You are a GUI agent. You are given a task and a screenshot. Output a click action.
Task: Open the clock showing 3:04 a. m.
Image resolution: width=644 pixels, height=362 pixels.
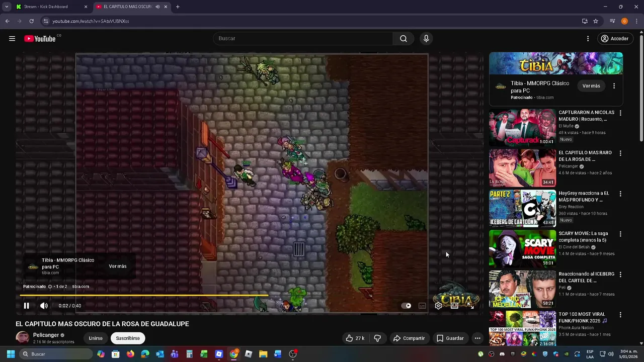(x=629, y=354)
